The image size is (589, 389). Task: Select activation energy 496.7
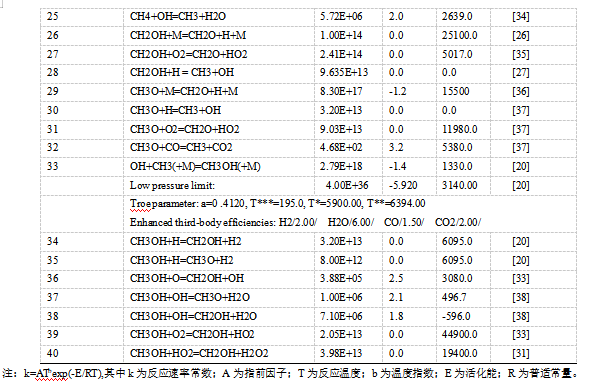[x=454, y=297]
